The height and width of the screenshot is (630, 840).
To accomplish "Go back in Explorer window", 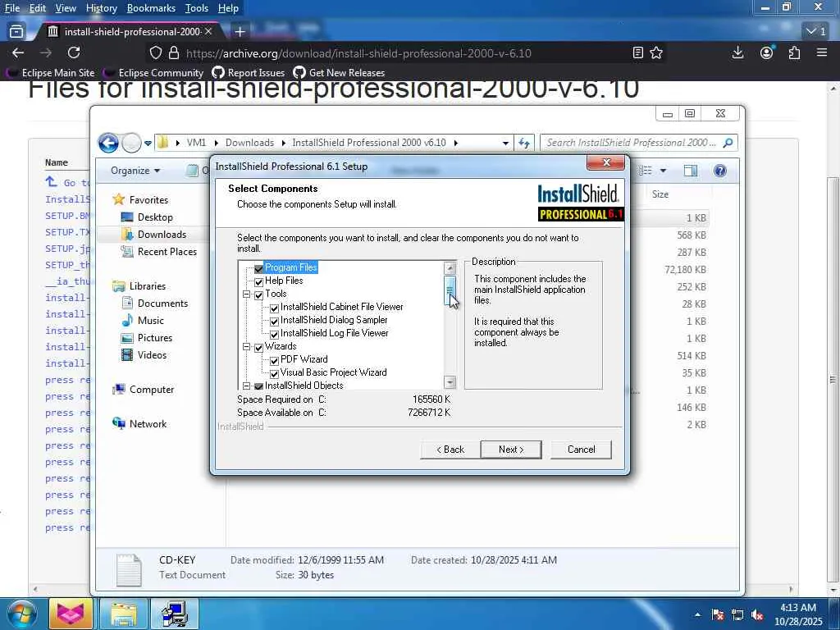I will 109,143.
